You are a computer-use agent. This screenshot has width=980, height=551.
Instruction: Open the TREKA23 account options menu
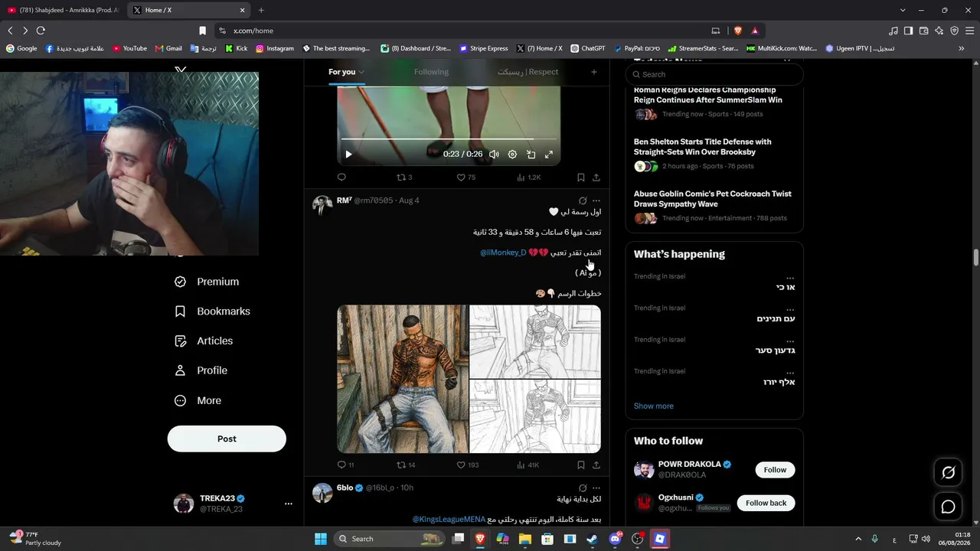click(x=289, y=504)
